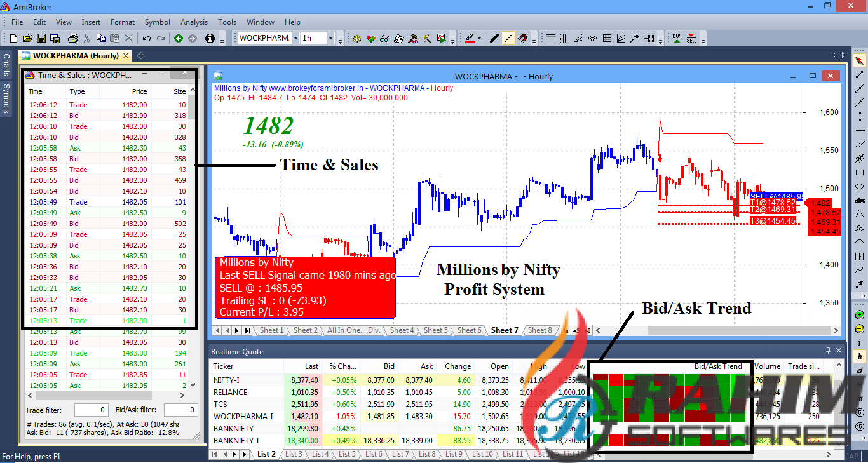Click the pen color red swatch icon

point(470,38)
